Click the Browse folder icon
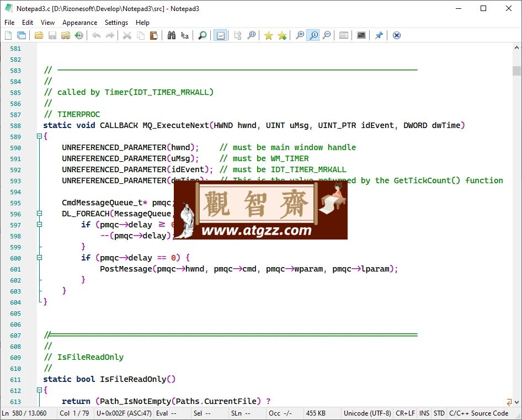 pos(66,35)
